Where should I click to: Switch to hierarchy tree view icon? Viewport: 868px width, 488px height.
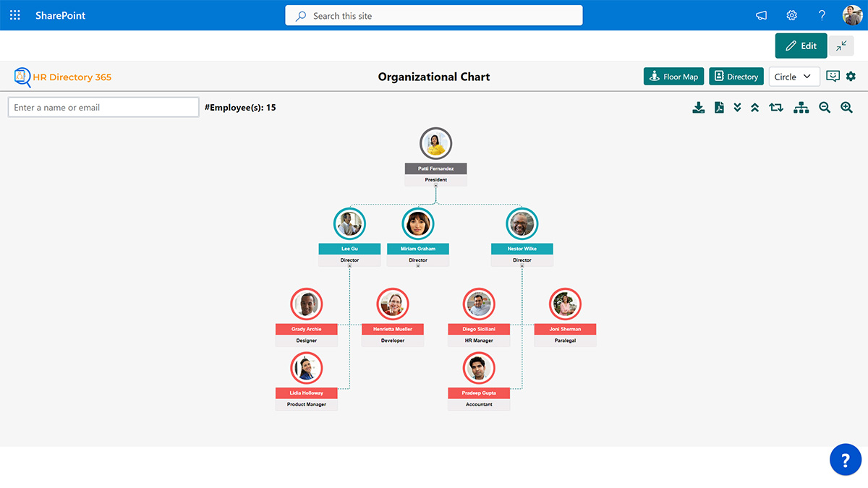click(x=800, y=107)
